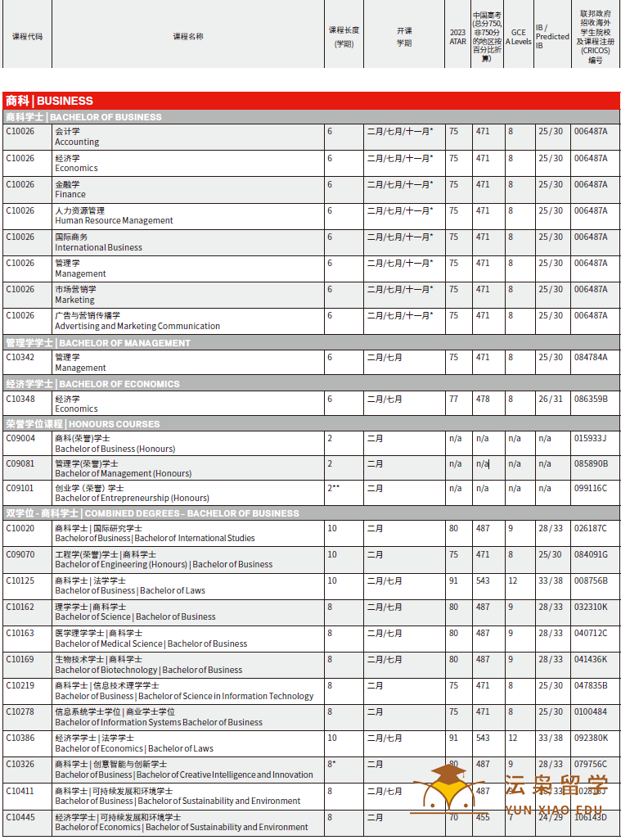
Task: Click course code C10125
Action: pyautogui.click(x=20, y=580)
